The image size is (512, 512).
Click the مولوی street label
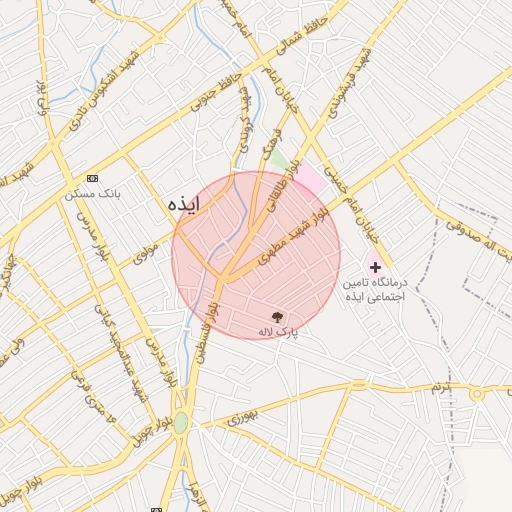pyautogui.click(x=146, y=253)
